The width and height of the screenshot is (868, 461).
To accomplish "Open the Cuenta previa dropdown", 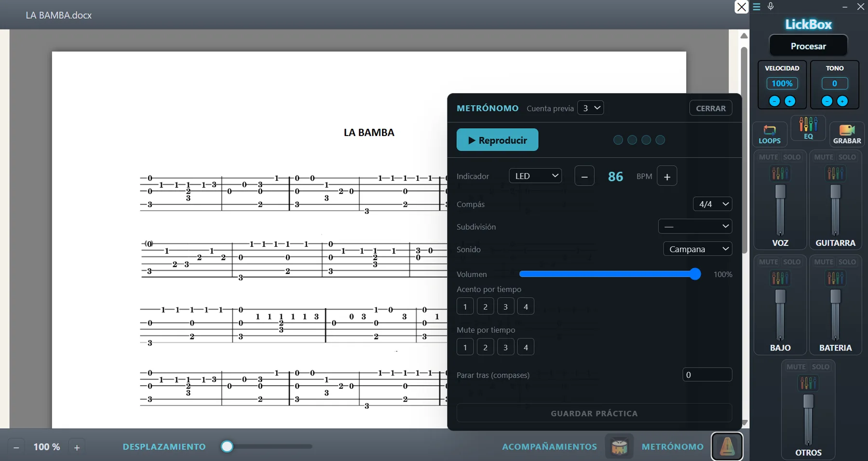I will coord(590,108).
